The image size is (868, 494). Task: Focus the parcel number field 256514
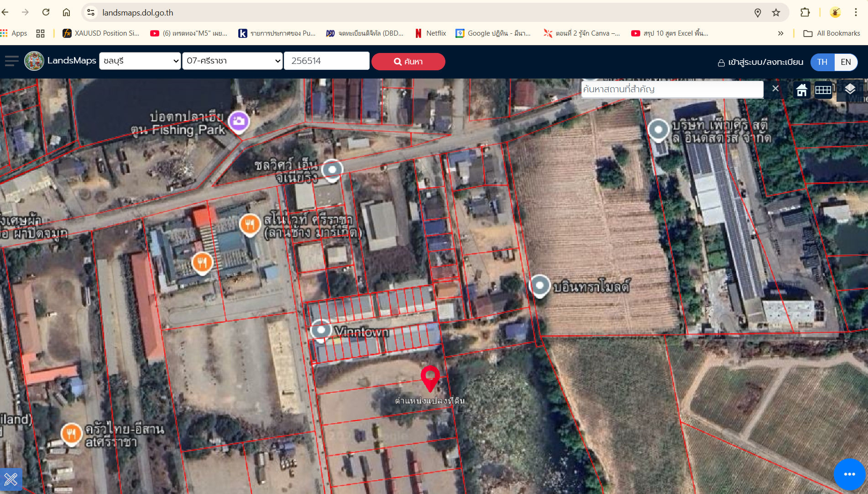pyautogui.click(x=327, y=61)
